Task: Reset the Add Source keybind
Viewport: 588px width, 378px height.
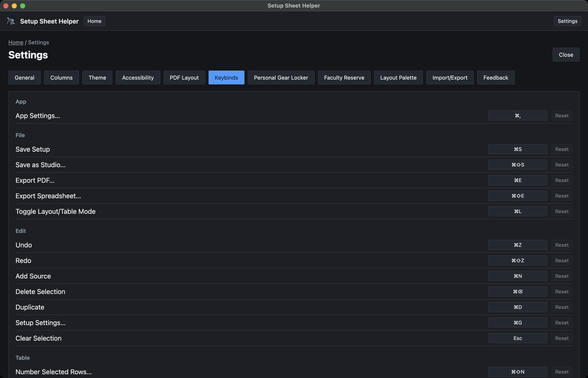Action: click(562, 276)
